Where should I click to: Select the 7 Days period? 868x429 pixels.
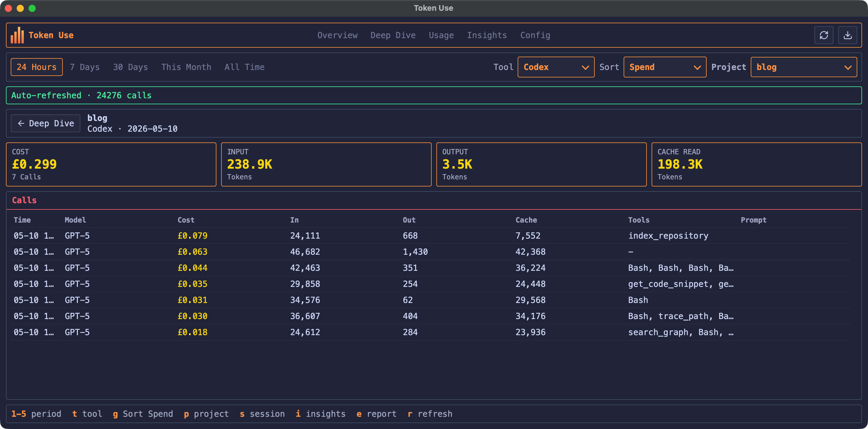click(x=85, y=67)
